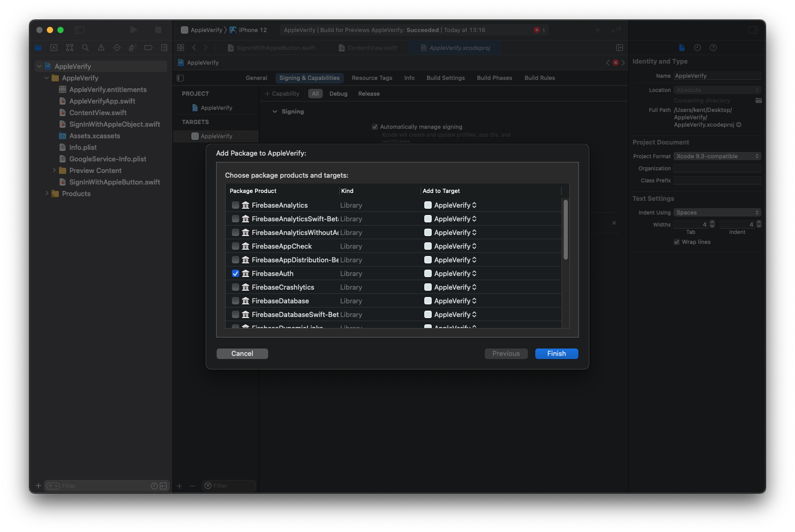
Task: Collapse the Signing section
Action: click(274, 111)
